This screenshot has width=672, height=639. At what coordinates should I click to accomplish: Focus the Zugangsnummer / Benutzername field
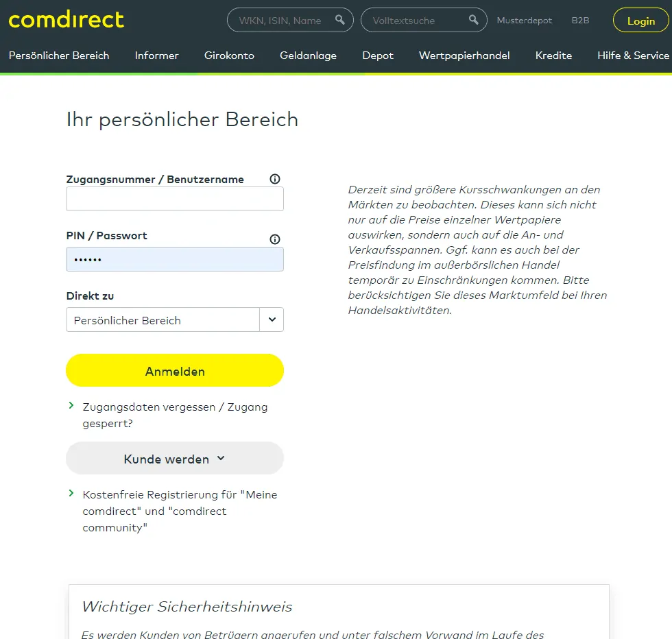tap(175, 199)
